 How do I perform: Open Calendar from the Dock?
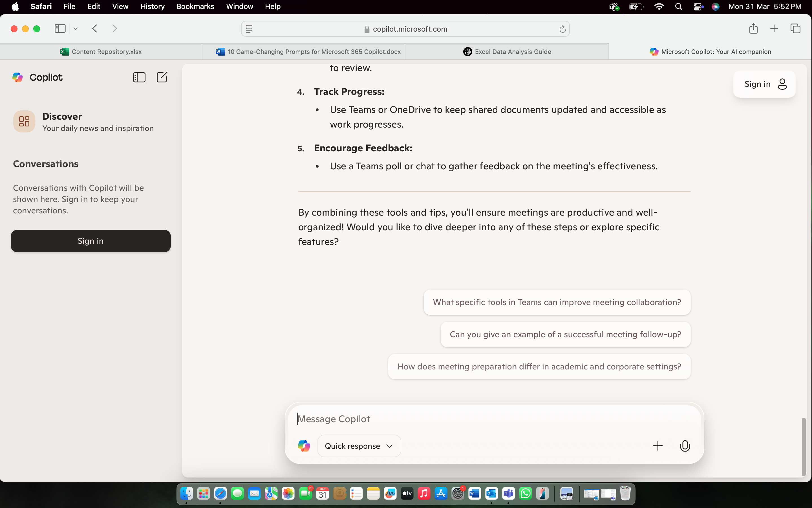pyautogui.click(x=322, y=494)
